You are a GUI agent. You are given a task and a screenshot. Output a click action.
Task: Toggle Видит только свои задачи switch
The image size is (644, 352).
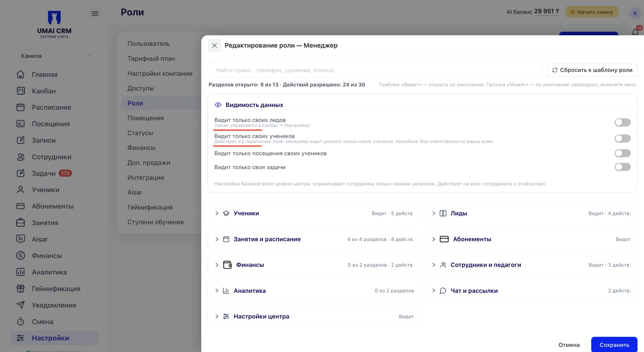[x=623, y=167]
